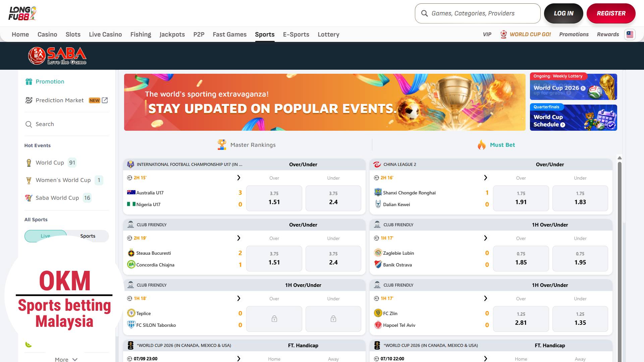Open the VIP link
644x362 pixels.
(x=487, y=35)
